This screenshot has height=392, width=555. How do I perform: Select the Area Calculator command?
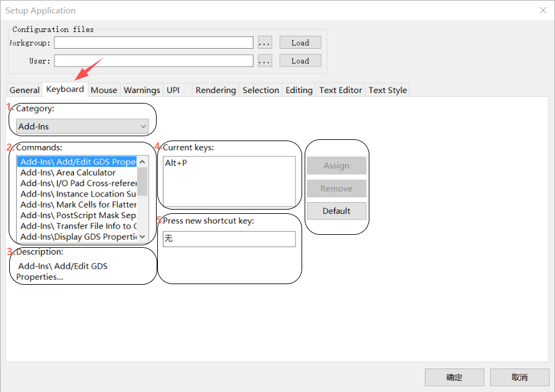[68, 173]
